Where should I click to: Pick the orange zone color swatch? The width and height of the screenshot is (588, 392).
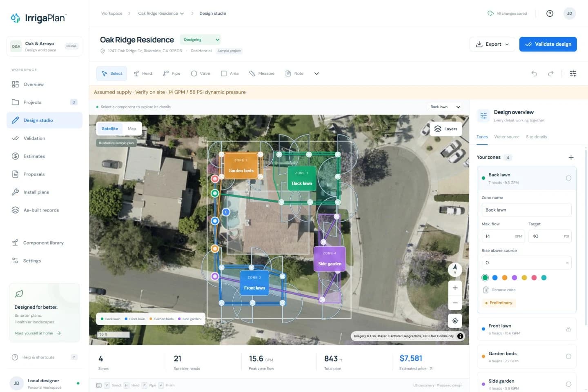click(x=505, y=278)
